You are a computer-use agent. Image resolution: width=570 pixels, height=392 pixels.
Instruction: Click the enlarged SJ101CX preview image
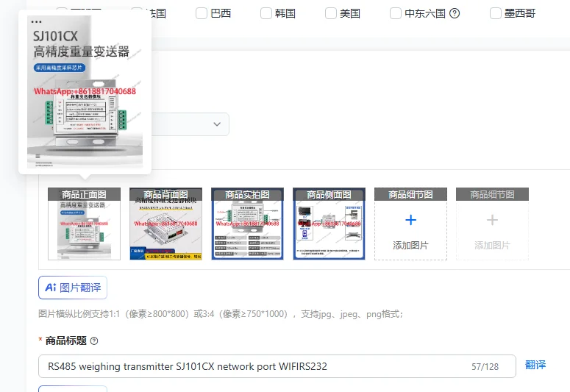pyautogui.click(x=85, y=92)
